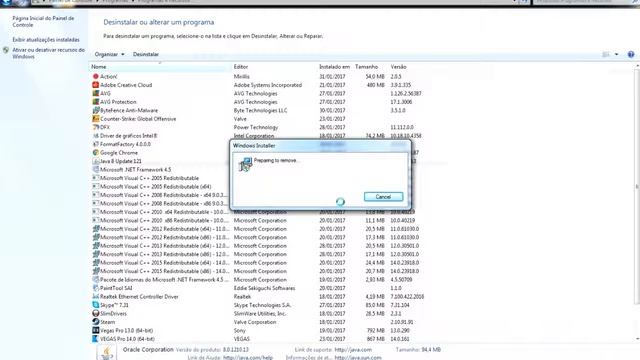Click version 7.100.422.2015 of Realtek driver
This screenshot has height=360, width=640.
[x=407, y=297]
